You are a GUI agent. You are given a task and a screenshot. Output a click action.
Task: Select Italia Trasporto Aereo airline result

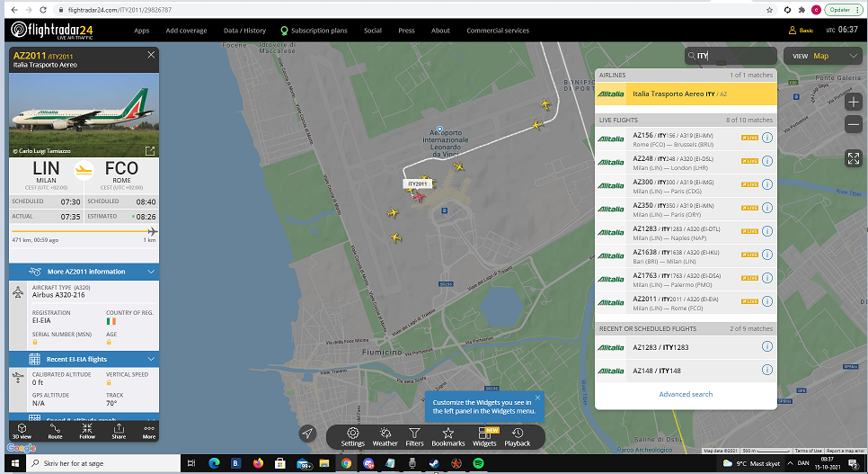[686, 94]
